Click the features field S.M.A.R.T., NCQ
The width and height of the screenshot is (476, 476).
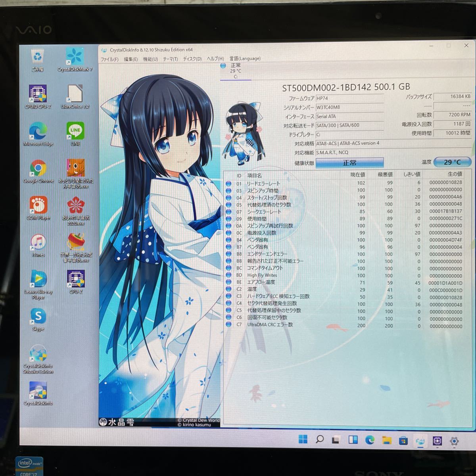pos(393,152)
